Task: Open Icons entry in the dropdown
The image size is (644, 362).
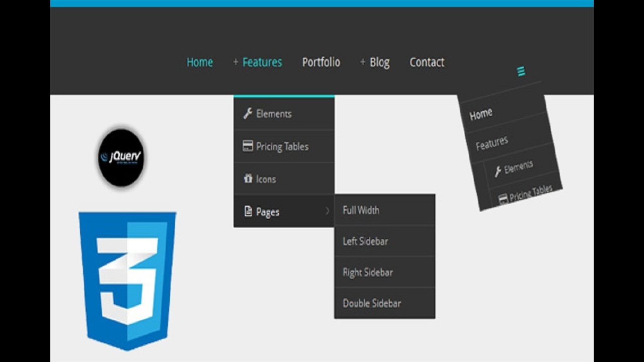Action: tap(284, 179)
